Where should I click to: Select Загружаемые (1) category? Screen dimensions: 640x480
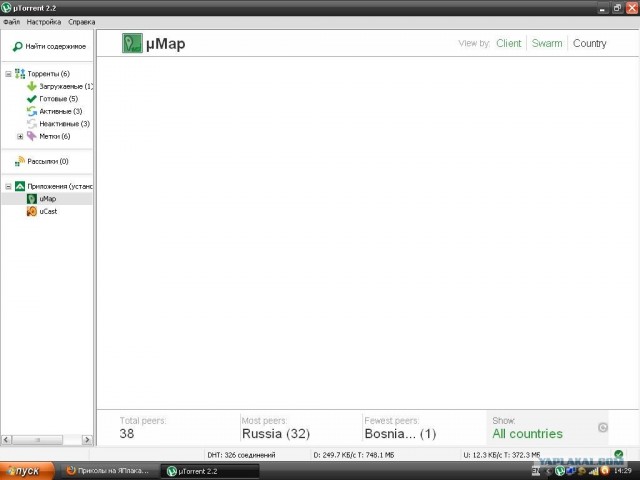coord(66,87)
